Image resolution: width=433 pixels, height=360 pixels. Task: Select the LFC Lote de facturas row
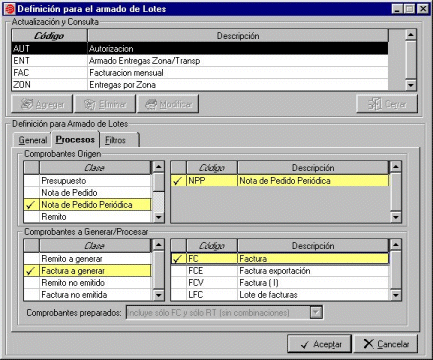pos(280,295)
